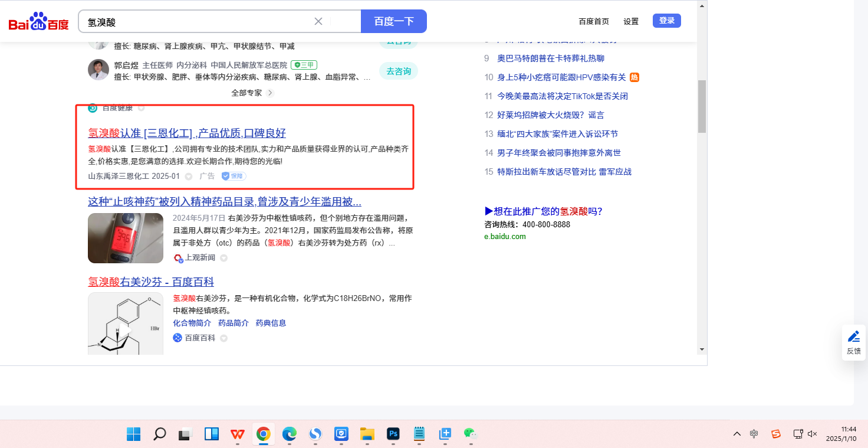This screenshot has width=868, height=448.
Task: Open the 反馈 feedback pencil icon
Action: pos(854,337)
